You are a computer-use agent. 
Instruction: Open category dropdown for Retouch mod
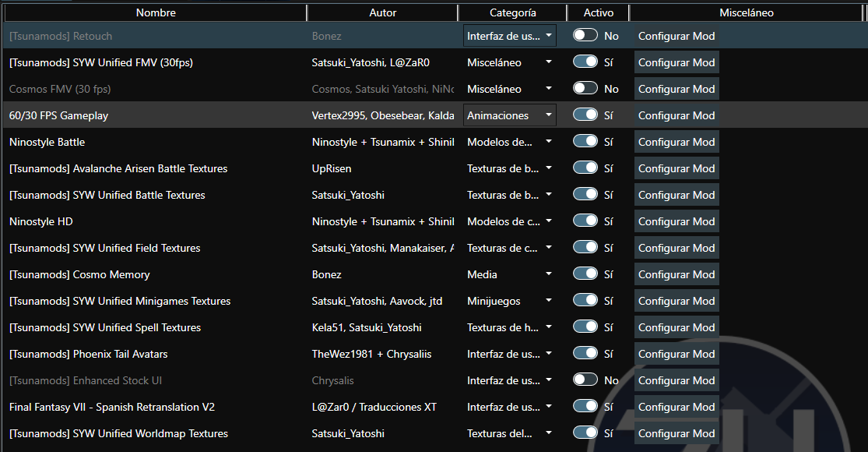point(509,36)
